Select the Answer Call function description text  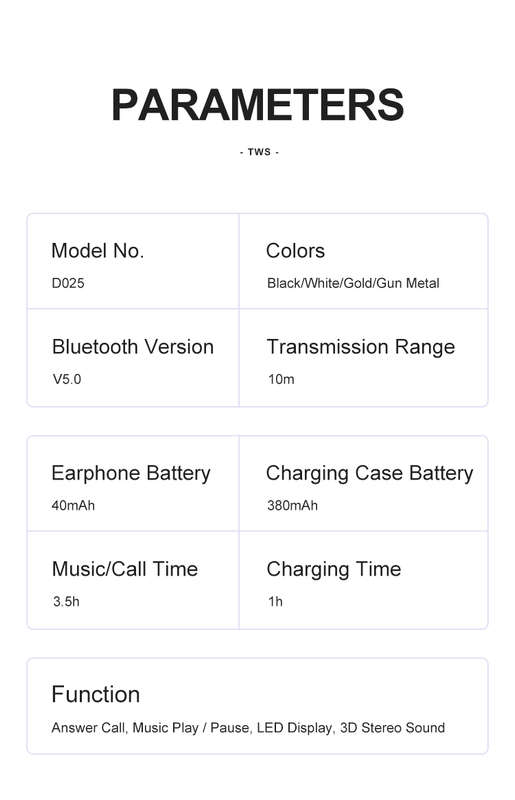coord(248,728)
